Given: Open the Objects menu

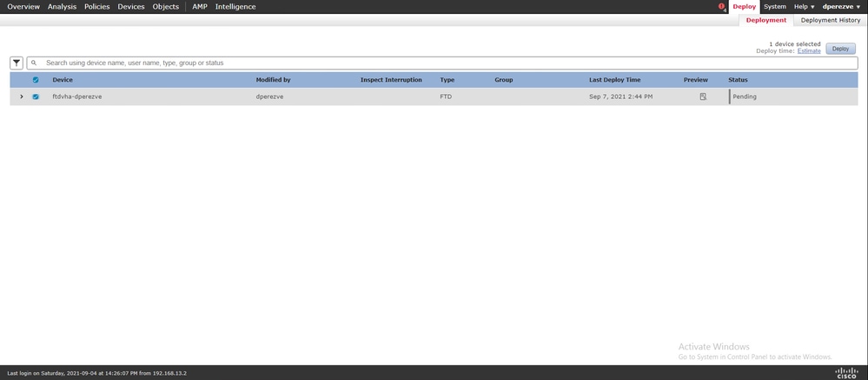Looking at the screenshot, I should coord(166,7).
